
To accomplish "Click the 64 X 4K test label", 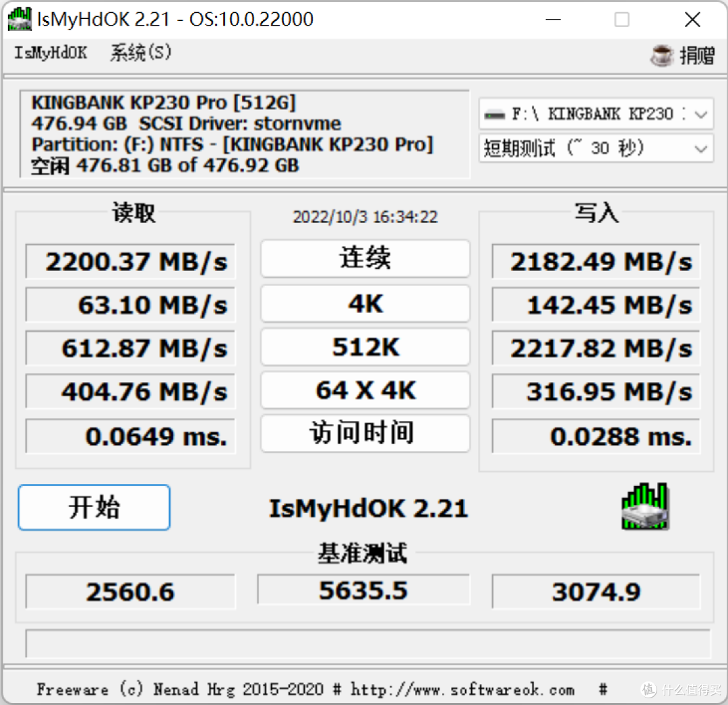I will click(365, 390).
